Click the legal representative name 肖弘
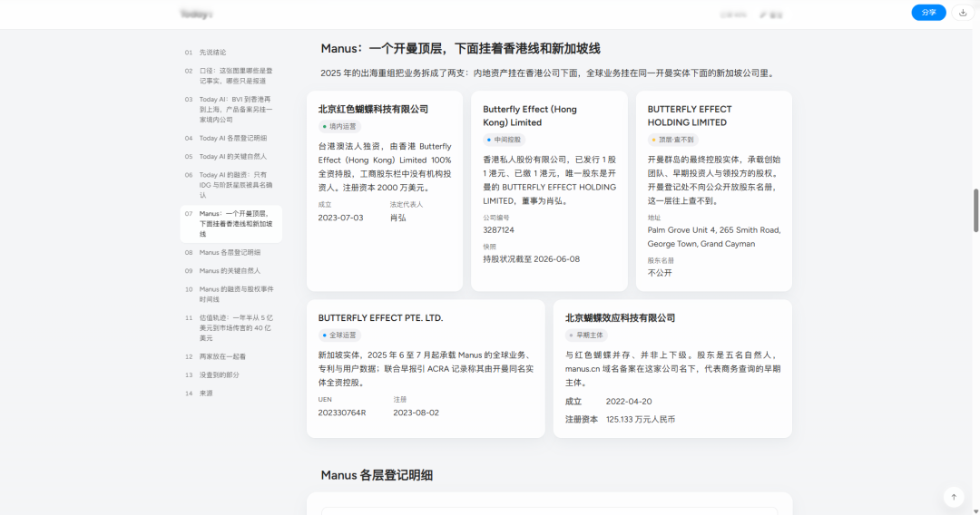 tap(398, 218)
